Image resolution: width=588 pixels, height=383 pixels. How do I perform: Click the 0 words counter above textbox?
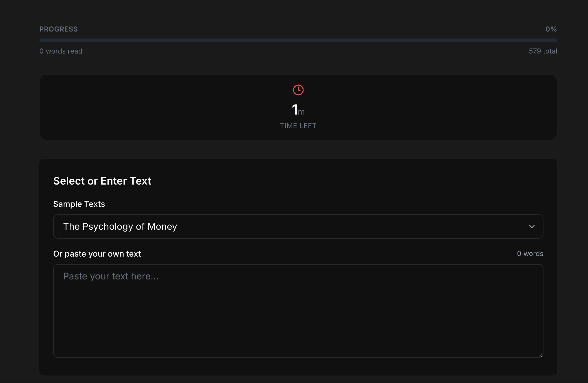click(530, 254)
